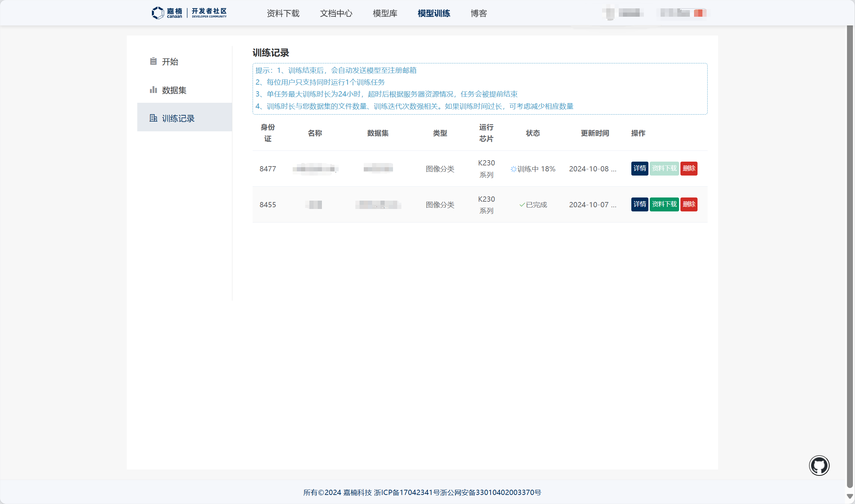This screenshot has width=855, height=504.
Task: Delete training record 8477
Action: pos(688,169)
